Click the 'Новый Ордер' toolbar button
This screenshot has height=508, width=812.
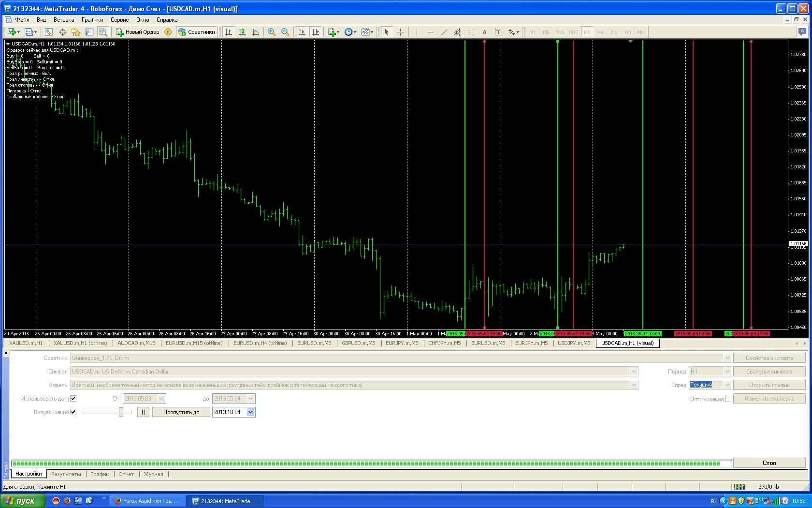click(x=138, y=32)
